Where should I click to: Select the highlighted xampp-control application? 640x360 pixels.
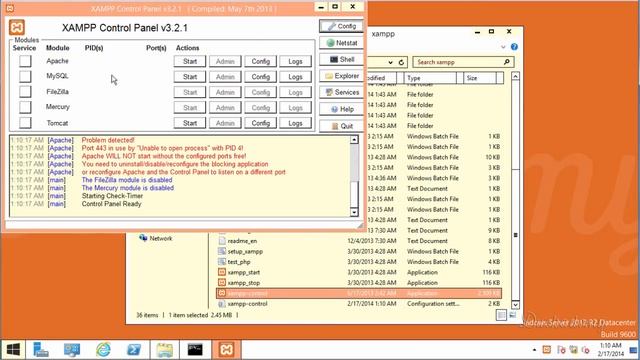click(360, 293)
